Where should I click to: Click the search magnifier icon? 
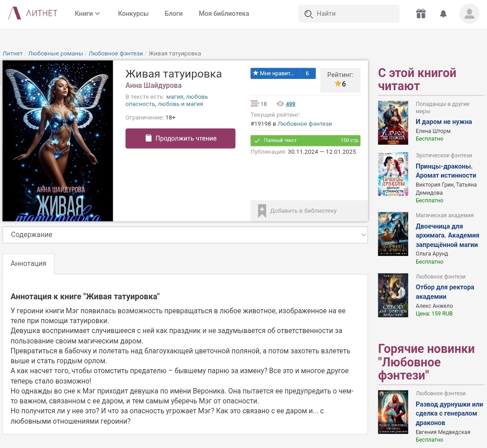pyautogui.click(x=308, y=14)
